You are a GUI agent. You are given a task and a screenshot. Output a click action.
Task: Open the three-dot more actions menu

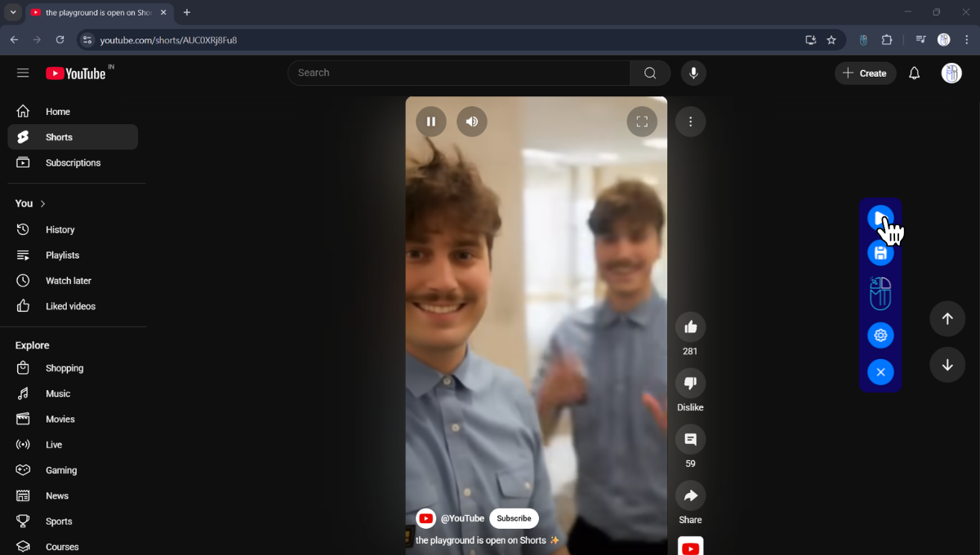point(690,122)
